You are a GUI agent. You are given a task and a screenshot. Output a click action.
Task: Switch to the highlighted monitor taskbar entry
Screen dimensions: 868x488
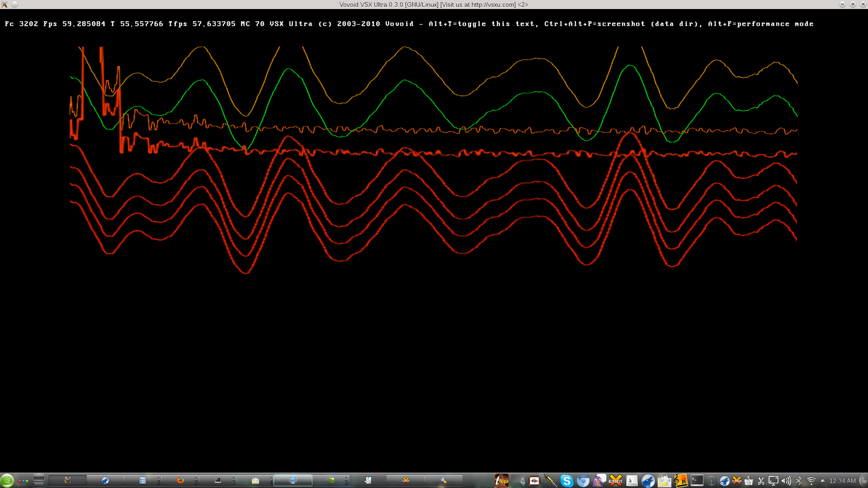click(293, 480)
